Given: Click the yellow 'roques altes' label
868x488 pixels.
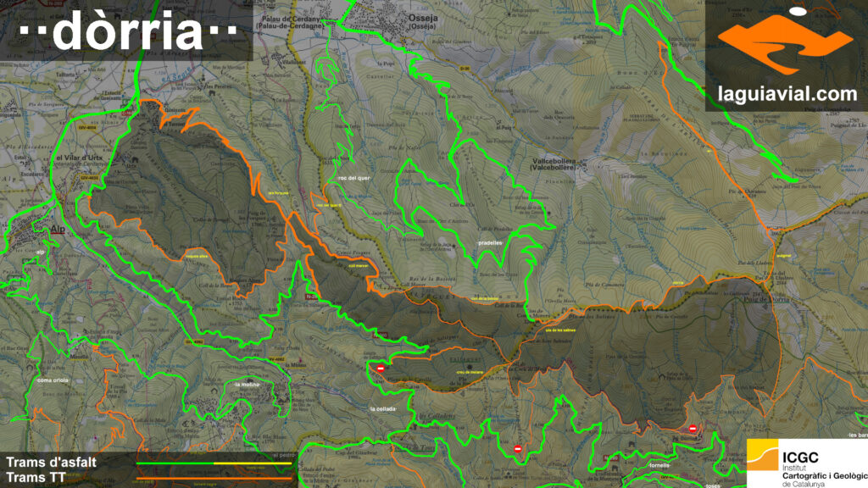Looking at the screenshot, I should pyautogui.click(x=197, y=257).
